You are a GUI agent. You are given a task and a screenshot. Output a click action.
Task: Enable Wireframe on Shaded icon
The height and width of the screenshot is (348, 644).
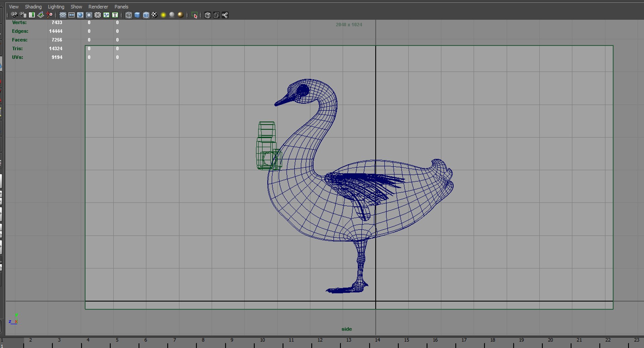pos(146,15)
